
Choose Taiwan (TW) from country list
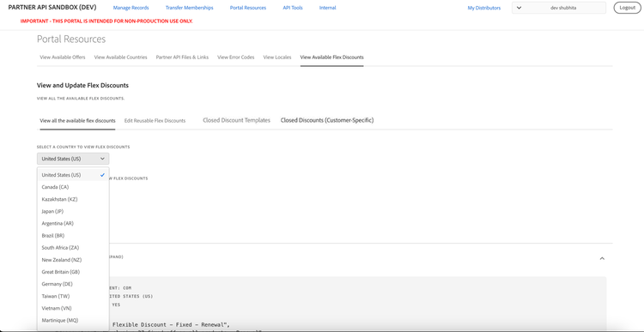(x=73, y=296)
